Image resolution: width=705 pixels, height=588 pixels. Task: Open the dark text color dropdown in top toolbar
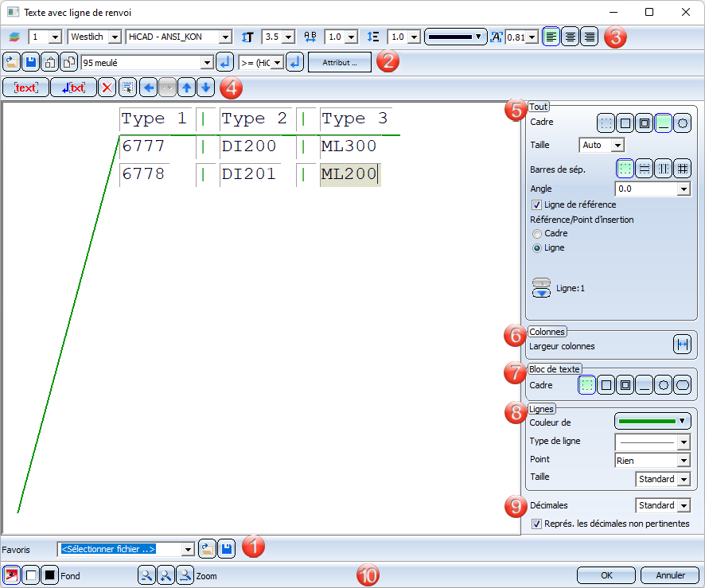(455, 37)
